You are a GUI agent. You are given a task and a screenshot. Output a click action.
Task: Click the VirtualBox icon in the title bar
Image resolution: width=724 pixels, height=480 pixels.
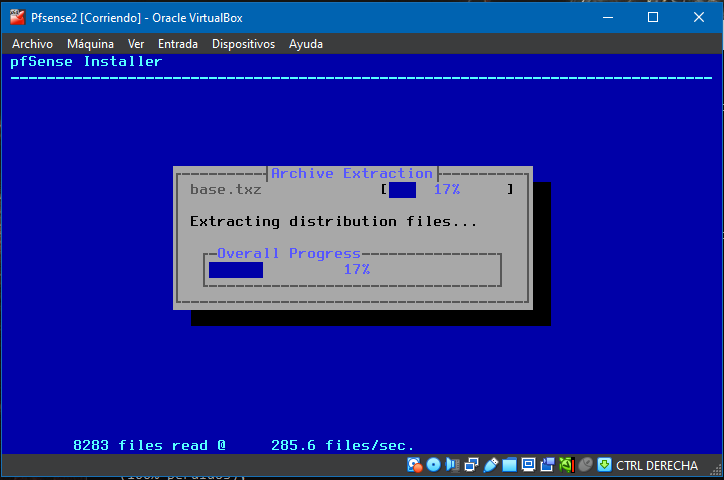click(16, 17)
